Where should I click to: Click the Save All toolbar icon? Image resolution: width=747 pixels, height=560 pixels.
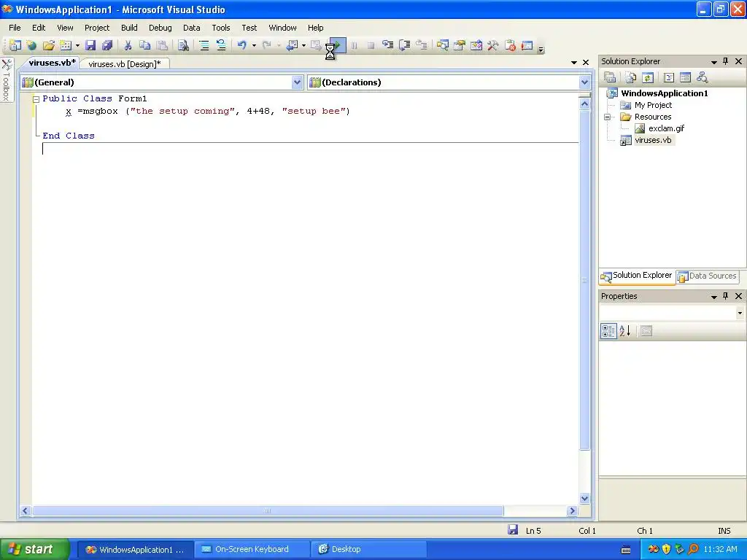[x=107, y=45]
